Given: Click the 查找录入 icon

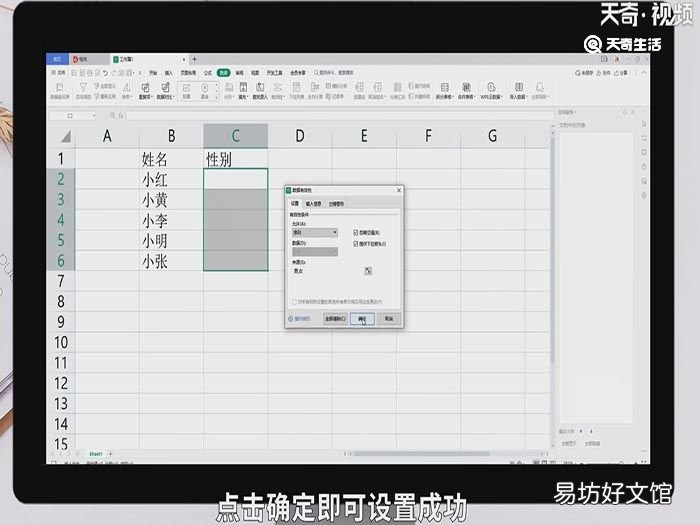Looking at the screenshot, I should [260, 91].
